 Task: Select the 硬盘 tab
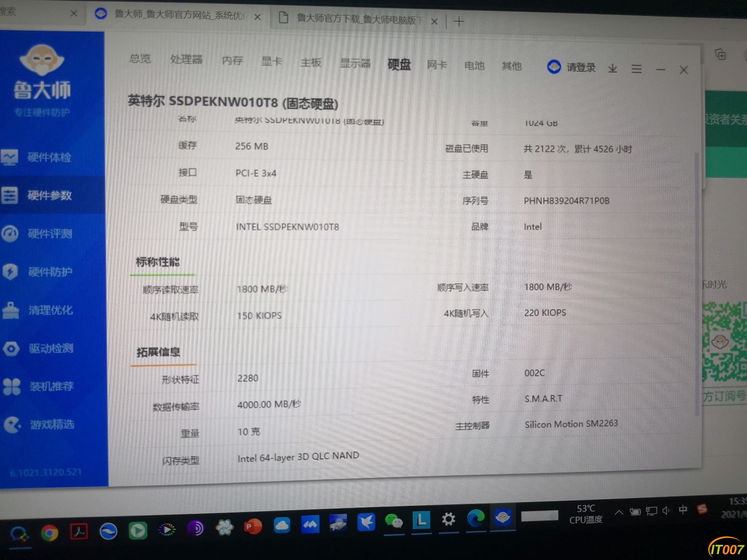(399, 65)
